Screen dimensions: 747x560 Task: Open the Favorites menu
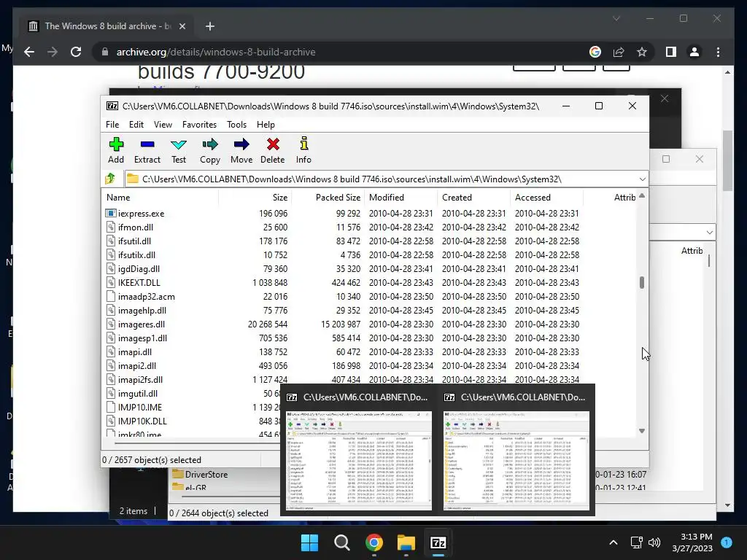(x=199, y=124)
